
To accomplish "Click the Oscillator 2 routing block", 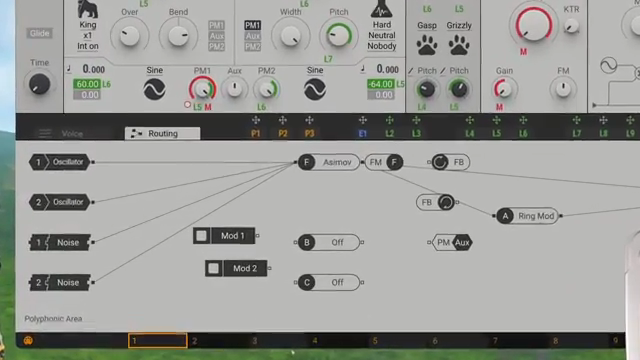I will (x=60, y=202).
